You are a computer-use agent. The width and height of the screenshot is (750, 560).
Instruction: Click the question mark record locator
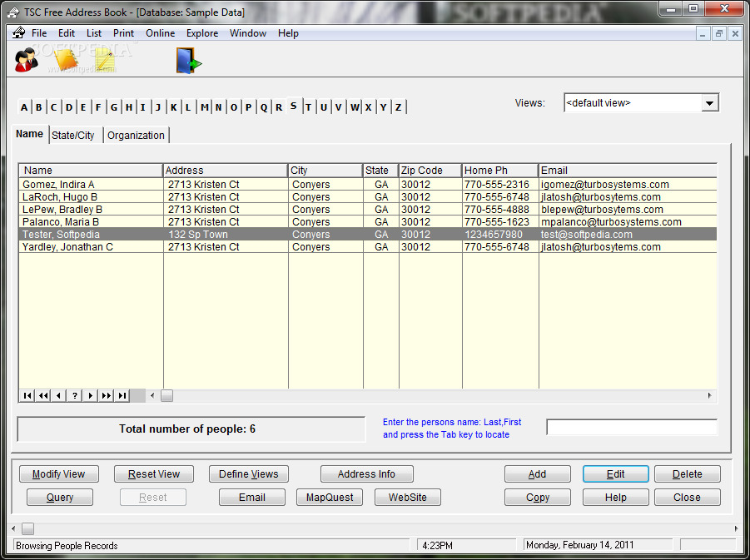(75, 395)
